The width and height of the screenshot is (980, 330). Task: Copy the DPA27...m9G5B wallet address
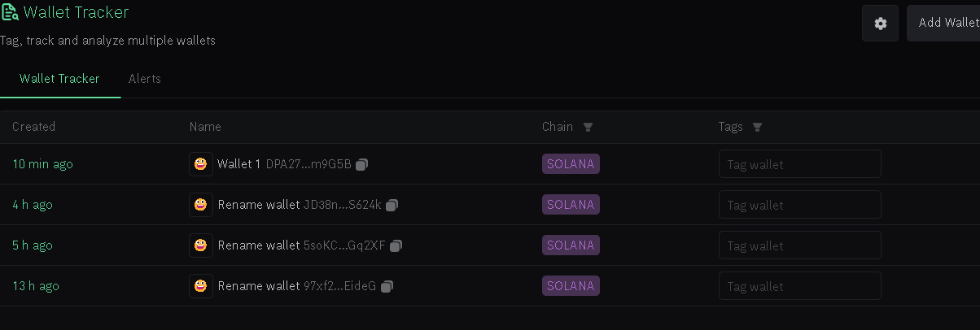point(362,164)
